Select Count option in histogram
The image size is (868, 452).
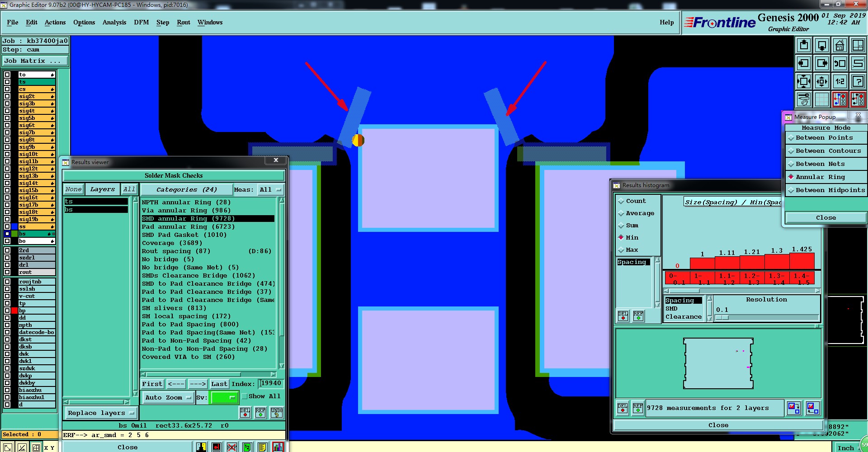coord(632,201)
